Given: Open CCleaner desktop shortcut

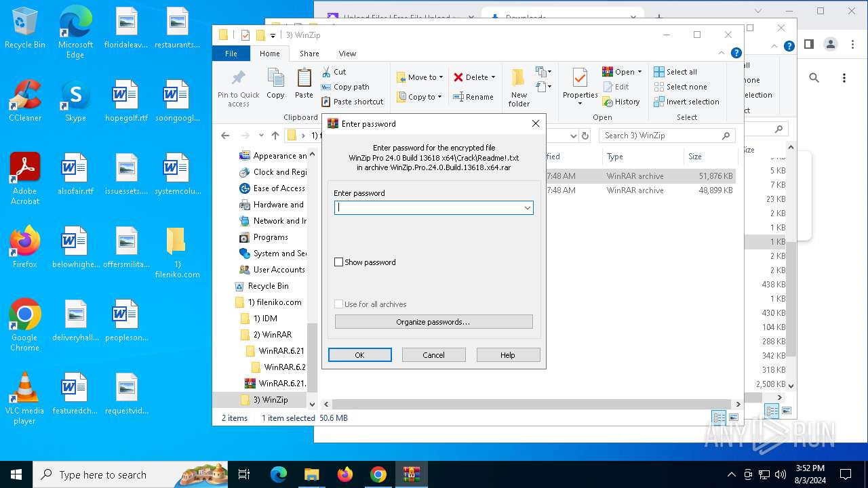Looking at the screenshot, I should (25, 101).
